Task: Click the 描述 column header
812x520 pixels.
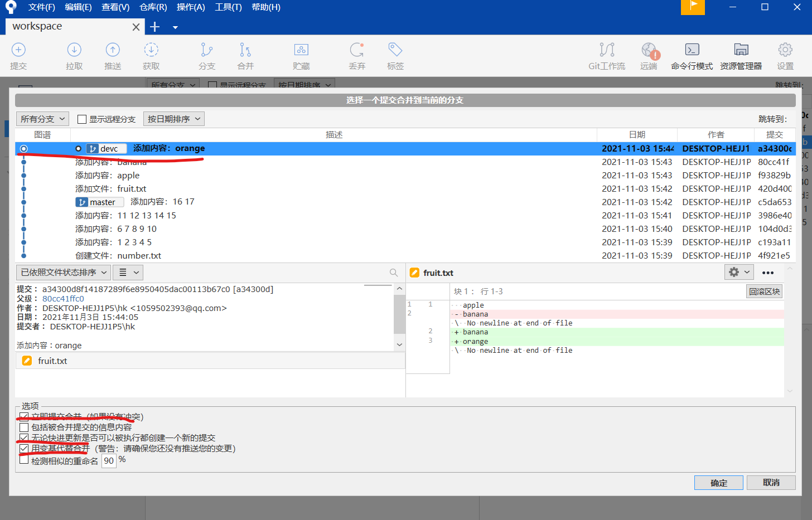Action: click(333, 135)
